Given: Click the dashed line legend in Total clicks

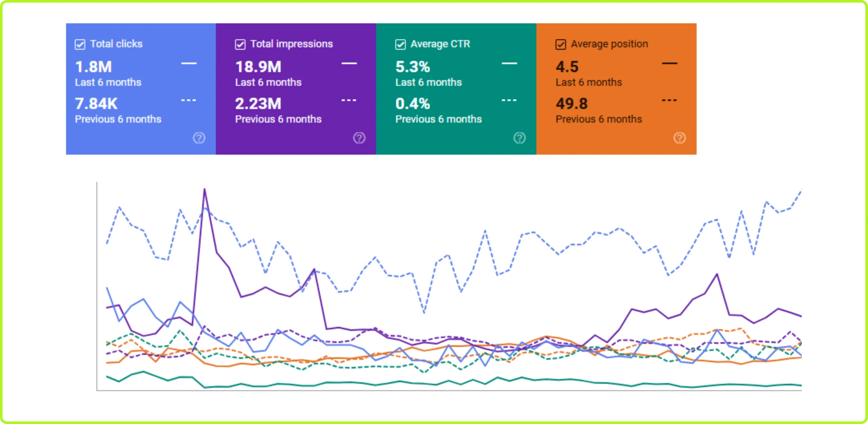Looking at the screenshot, I should click(189, 100).
